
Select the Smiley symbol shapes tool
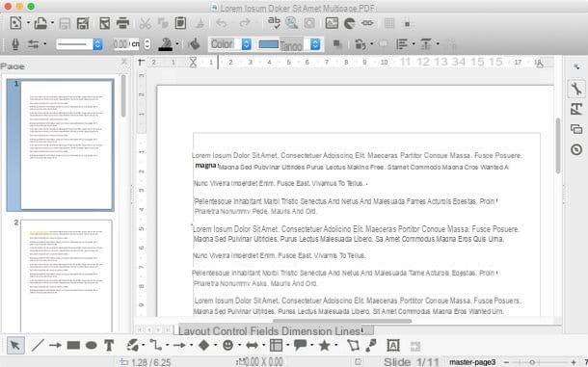point(228,345)
